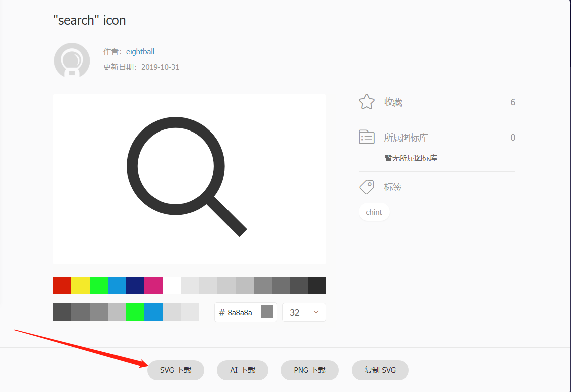Click the 标签 text label
The width and height of the screenshot is (571, 392).
(393, 187)
